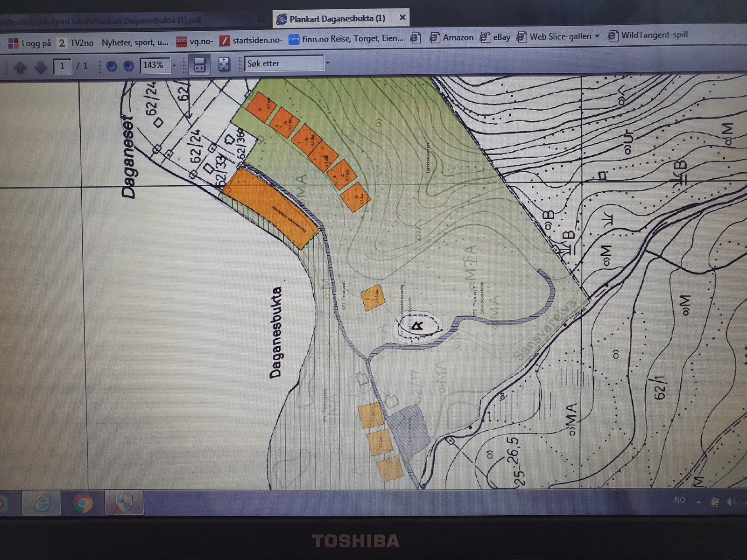Screen dimensions: 747x560
Task: Open the Windows shield app on taskbar
Action: tap(124, 503)
